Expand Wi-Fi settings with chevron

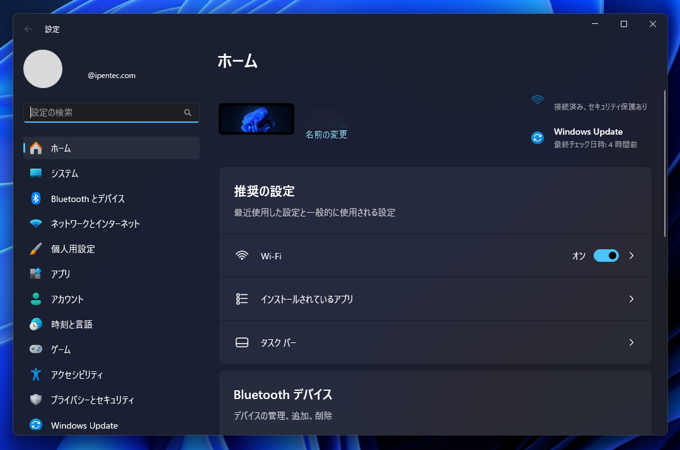[631, 256]
